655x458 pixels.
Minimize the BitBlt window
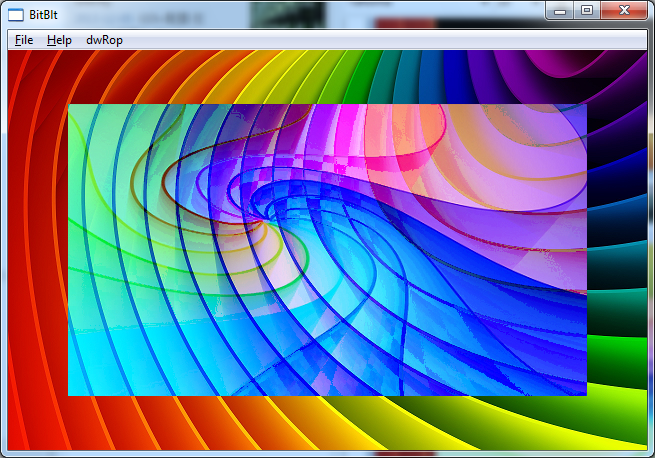point(560,10)
